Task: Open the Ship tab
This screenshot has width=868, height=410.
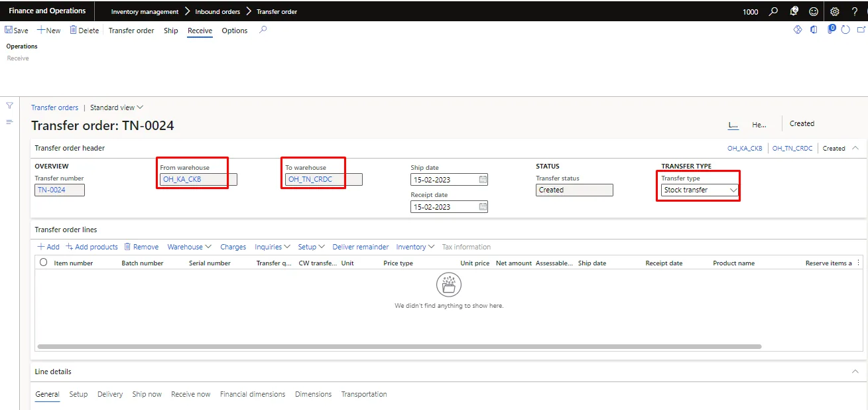Action: 171,31
